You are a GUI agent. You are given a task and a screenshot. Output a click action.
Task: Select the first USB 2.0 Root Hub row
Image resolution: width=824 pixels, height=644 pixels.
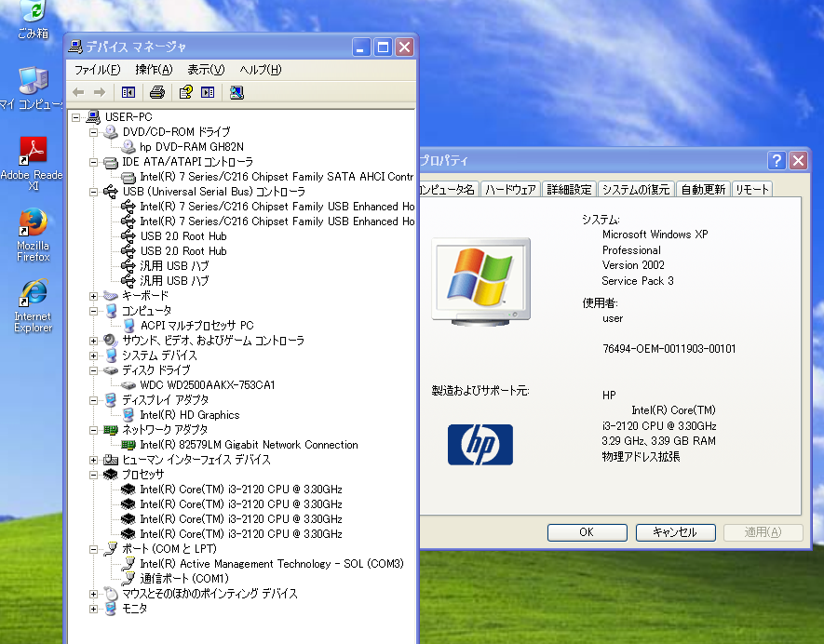click(183, 236)
